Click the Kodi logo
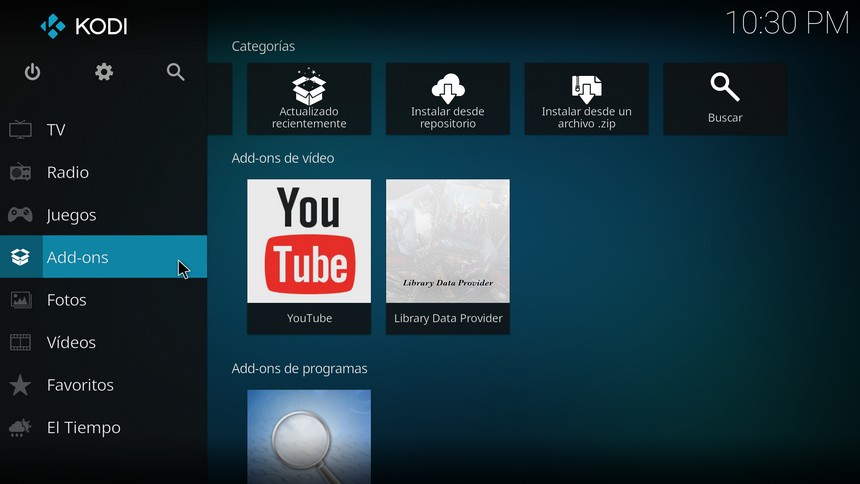Viewport: 860px width, 484px height. click(84, 26)
